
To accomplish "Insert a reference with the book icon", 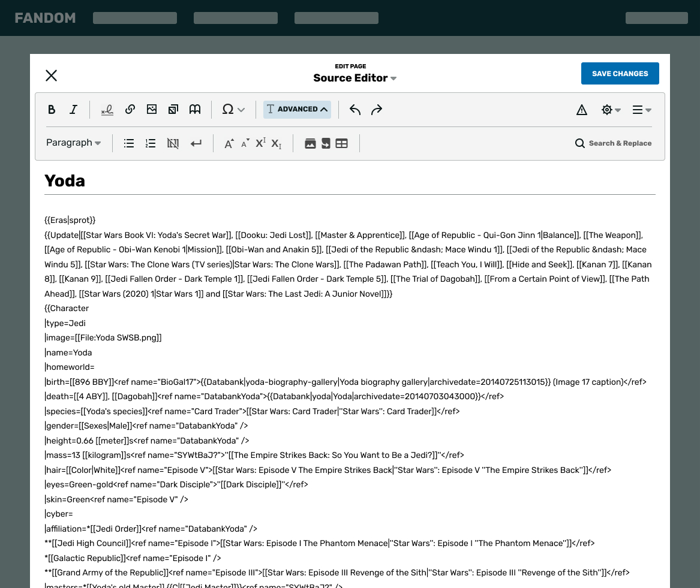I will tap(195, 109).
